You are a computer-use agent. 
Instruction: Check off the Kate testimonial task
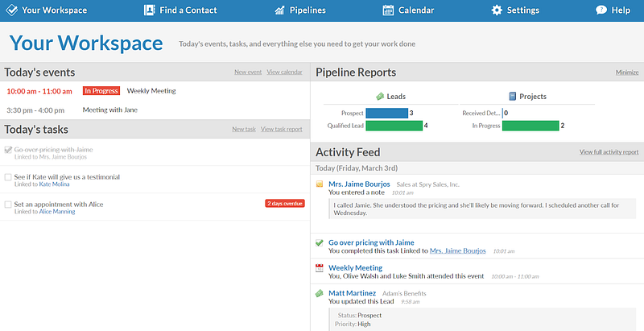8,177
